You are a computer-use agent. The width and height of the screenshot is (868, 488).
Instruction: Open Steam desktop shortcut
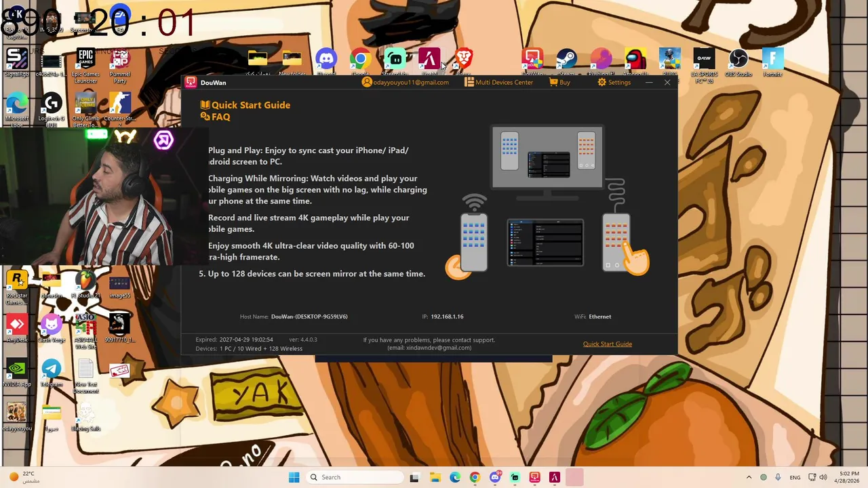566,62
